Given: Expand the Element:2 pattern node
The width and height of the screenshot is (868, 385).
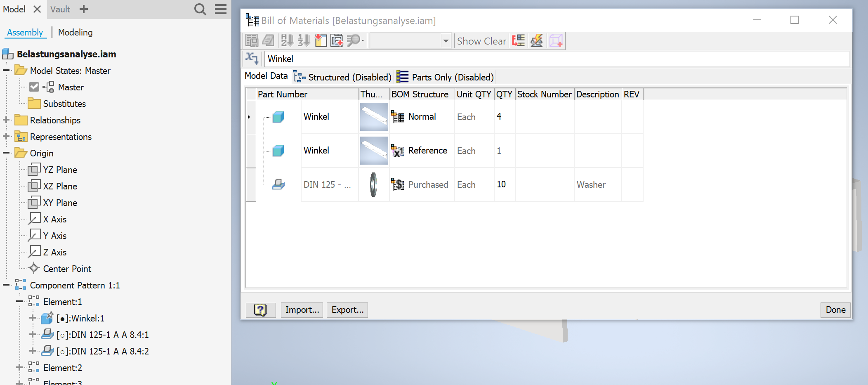Looking at the screenshot, I should click(x=19, y=368).
